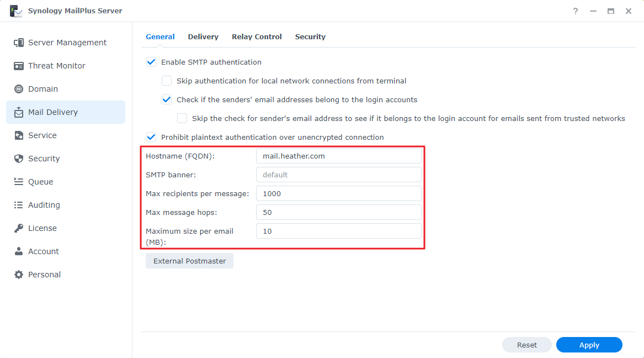Click the External Postmaster button
This screenshot has width=644, height=358.
click(x=189, y=260)
